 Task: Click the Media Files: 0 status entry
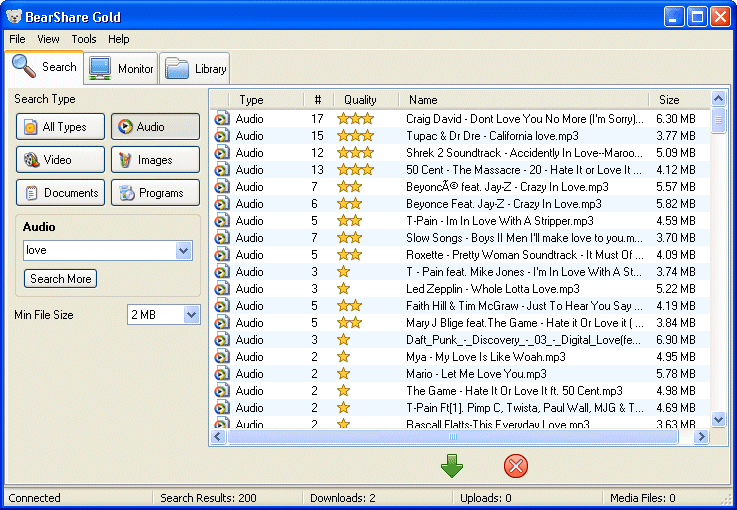click(x=643, y=498)
